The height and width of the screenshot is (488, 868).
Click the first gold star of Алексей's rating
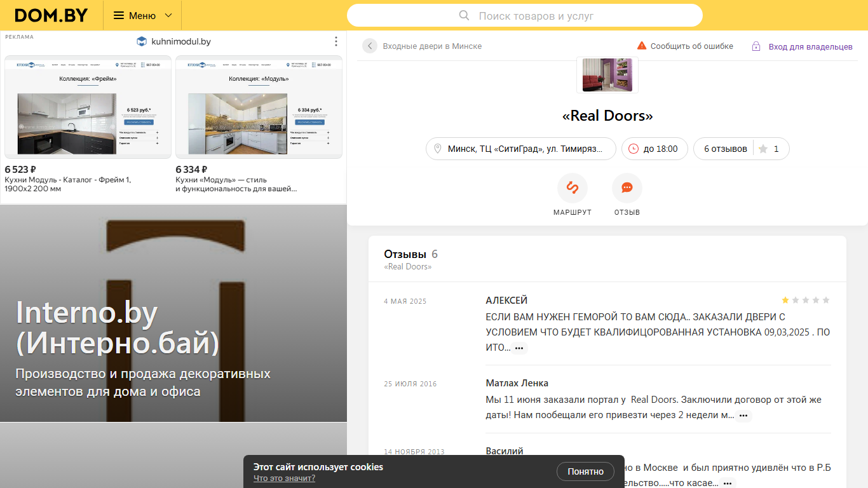[x=785, y=300]
